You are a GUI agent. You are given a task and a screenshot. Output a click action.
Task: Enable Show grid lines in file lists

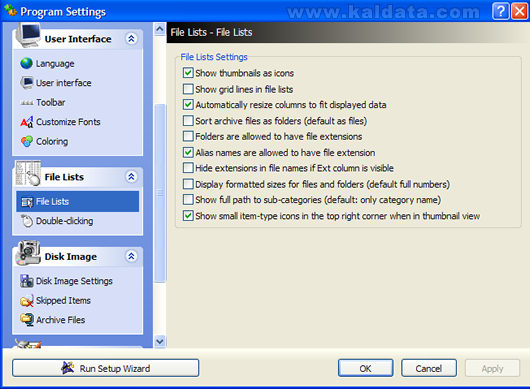[188, 89]
